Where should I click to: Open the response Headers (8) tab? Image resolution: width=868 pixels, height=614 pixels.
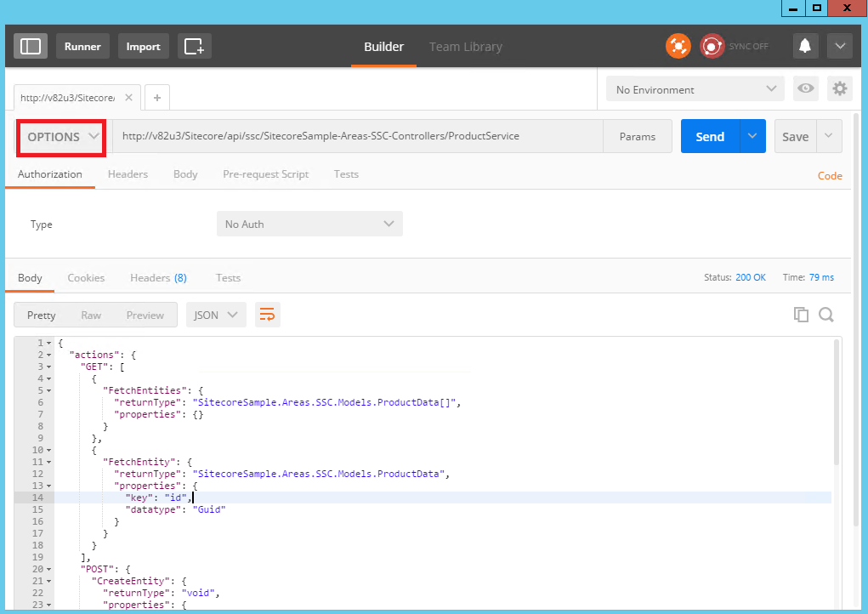(x=158, y=278)
